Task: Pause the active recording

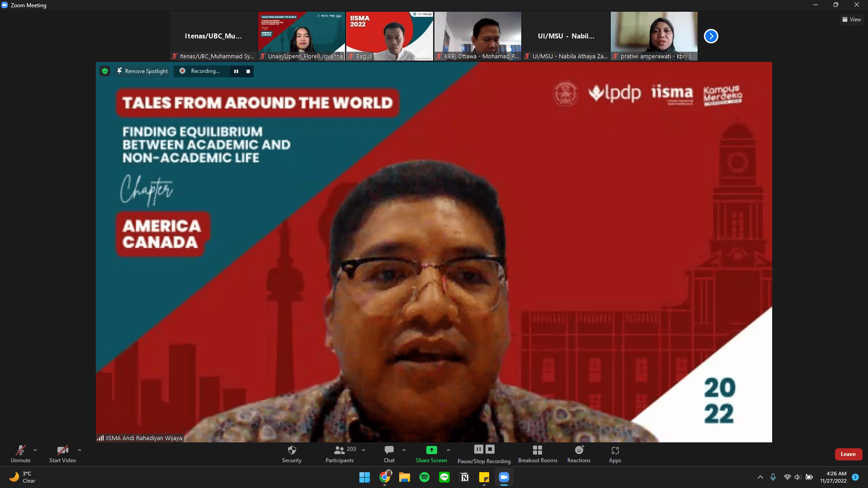Action: coord(236,71)
